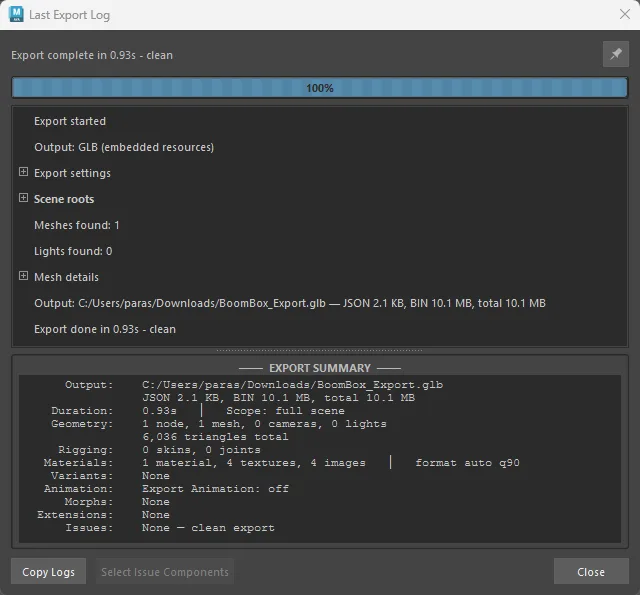Pin the export log window

click(616, 54)
